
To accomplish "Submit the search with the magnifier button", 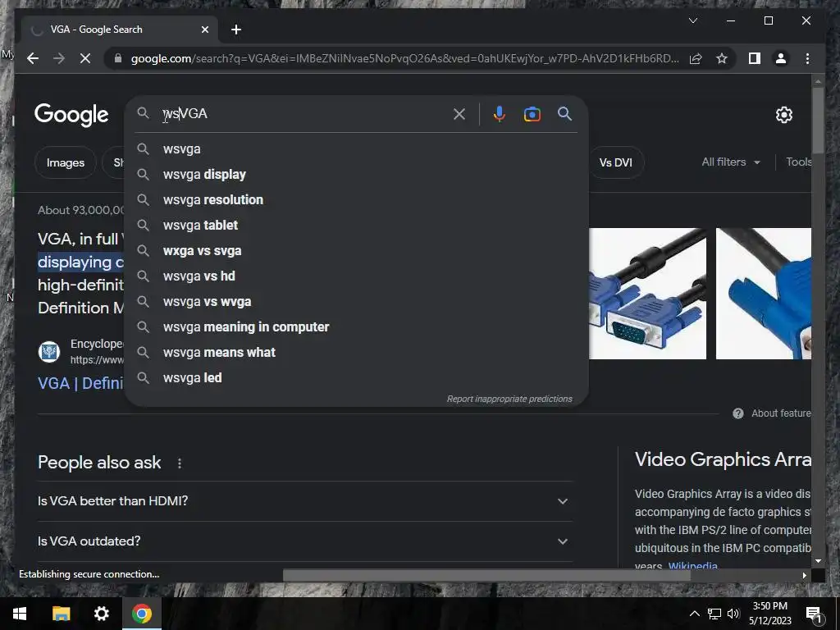I will [x=564, y=113].
